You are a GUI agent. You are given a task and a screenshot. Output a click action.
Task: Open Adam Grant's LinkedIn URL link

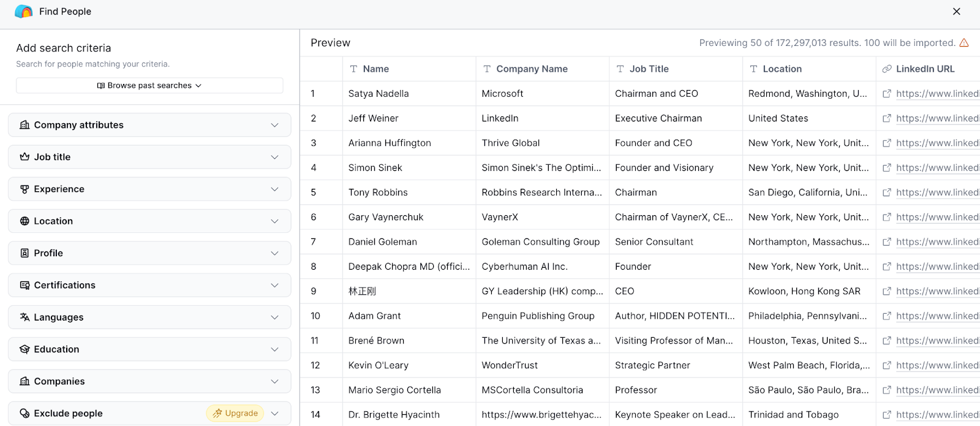point(937,316)
